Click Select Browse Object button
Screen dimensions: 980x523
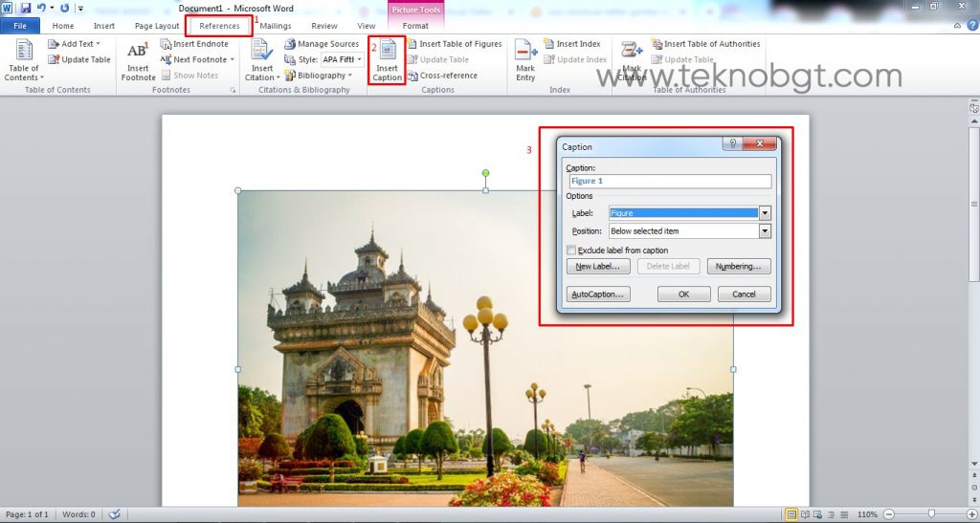point(973,488)
